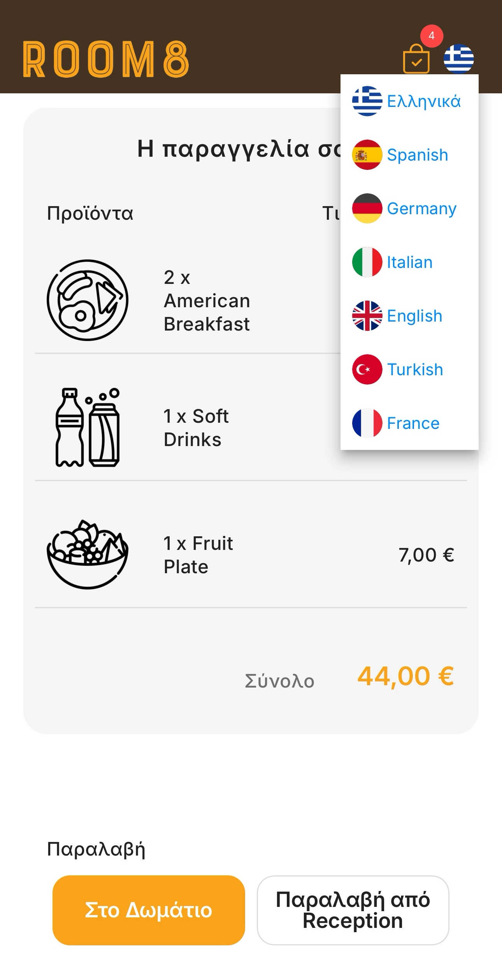Viewport: 502px width, 980px height.
Task: Switch language to Germany option
Action: tap(421, 209)
